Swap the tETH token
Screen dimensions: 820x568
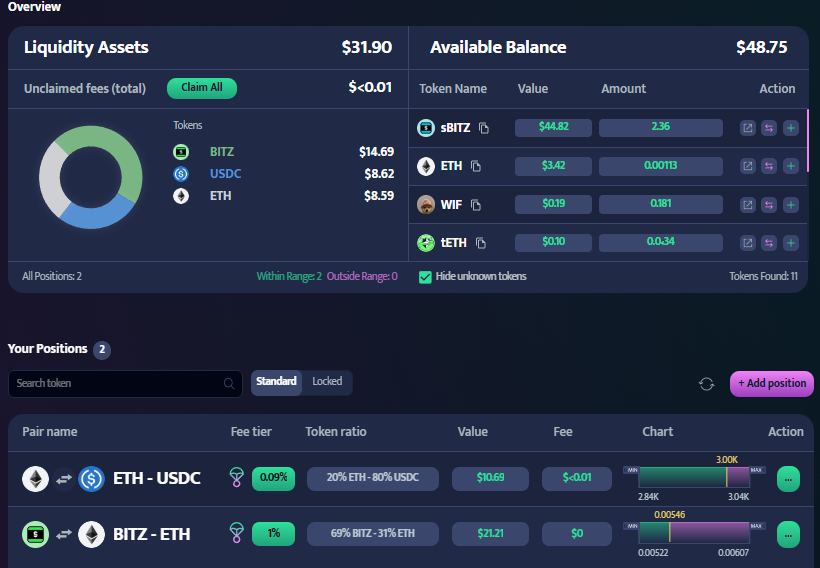[769, 243]
